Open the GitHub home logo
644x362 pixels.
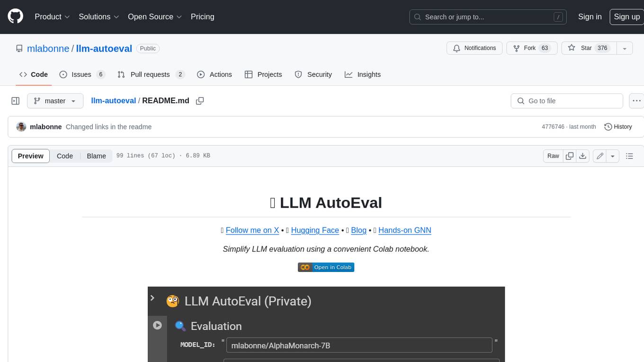16,17
